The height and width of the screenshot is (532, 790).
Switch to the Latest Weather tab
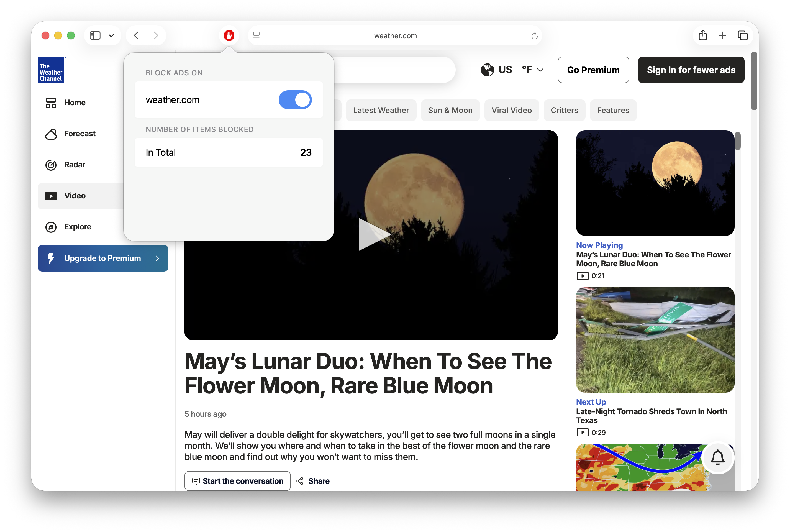point(381,110)
